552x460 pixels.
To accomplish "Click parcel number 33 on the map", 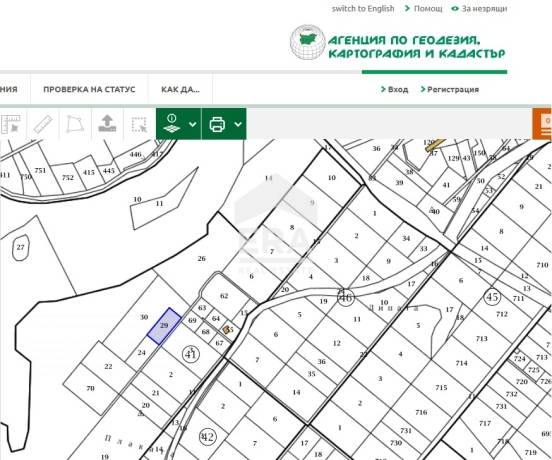I will (423, 249).
